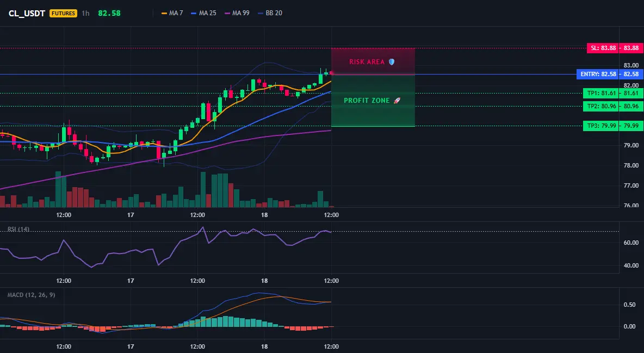
Task: Click the CL_USDT symbol name
Action: [27, 13]
